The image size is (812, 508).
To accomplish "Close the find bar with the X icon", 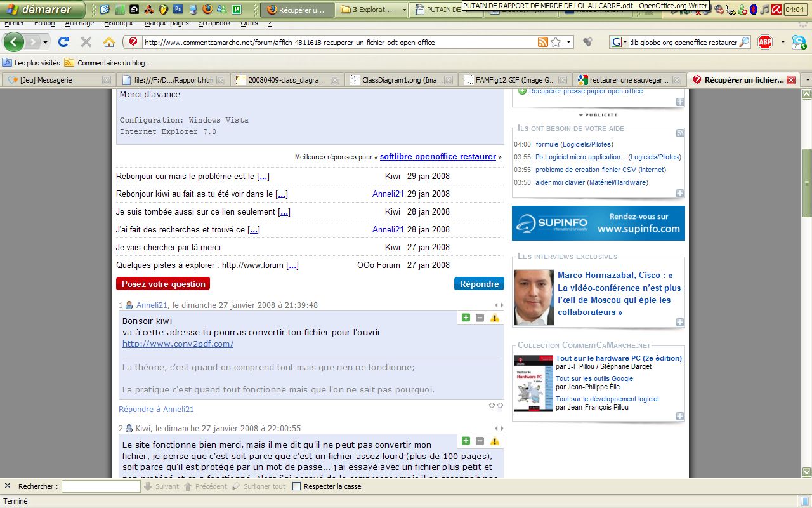I will tap(8, 486).
